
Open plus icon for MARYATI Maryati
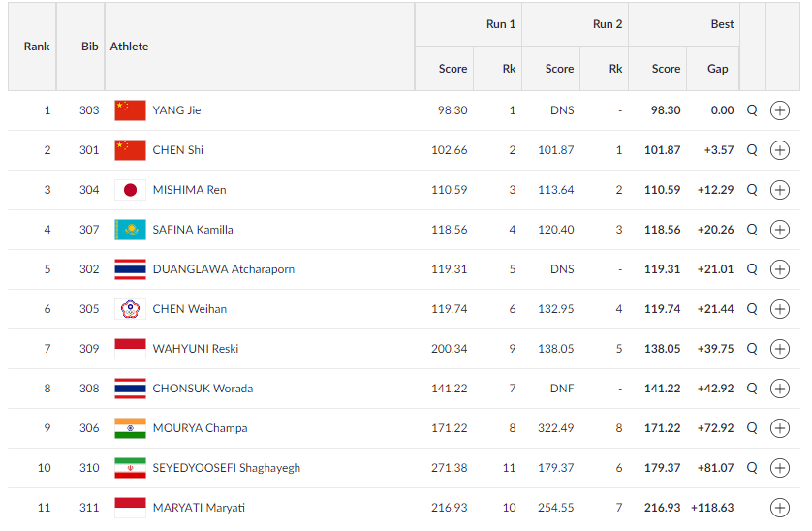point(780,508)
